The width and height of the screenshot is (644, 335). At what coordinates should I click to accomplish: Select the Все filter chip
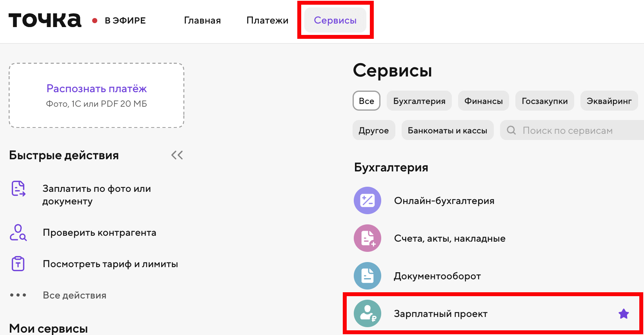366,101
